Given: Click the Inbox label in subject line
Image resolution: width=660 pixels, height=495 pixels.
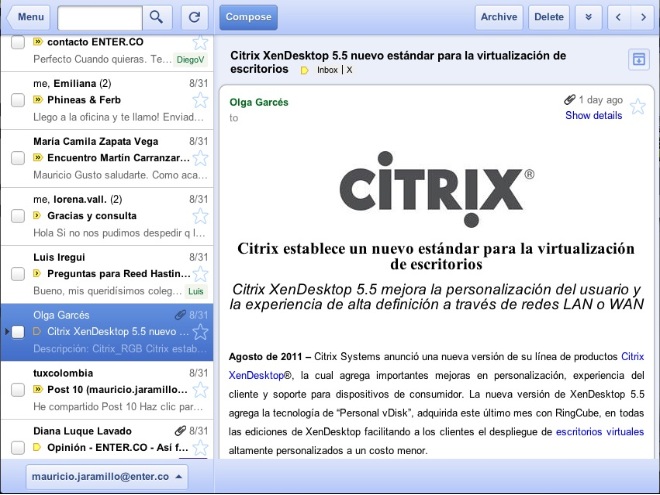Looking at the screenshot, I should pyautogui.click(x=327, y=70).
